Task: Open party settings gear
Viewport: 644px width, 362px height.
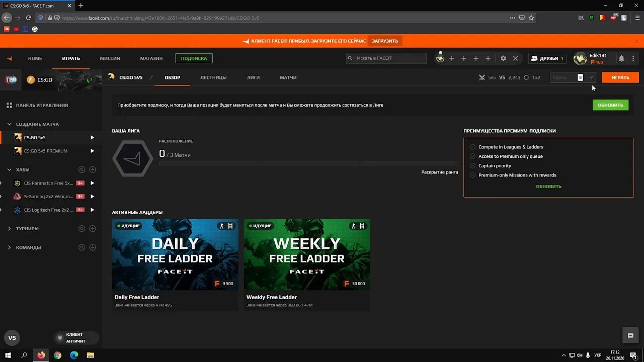Action: click(503, 58)
